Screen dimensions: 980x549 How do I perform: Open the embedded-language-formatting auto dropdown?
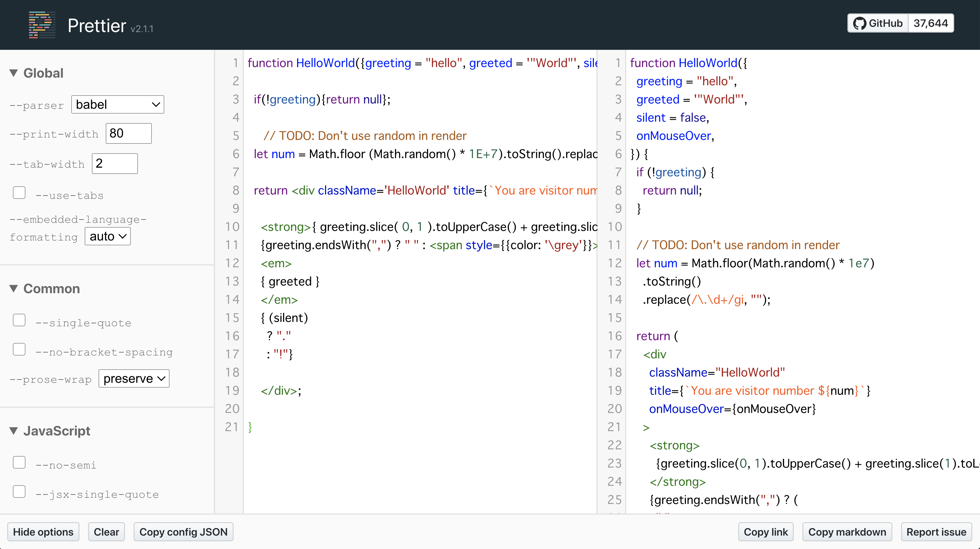coord(108,236)
